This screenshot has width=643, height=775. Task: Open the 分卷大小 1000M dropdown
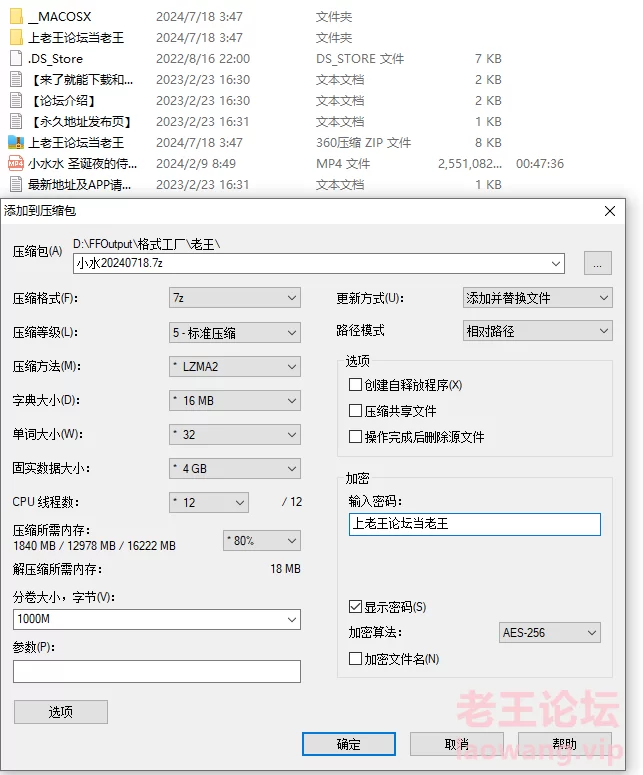[x=157, y=619]
